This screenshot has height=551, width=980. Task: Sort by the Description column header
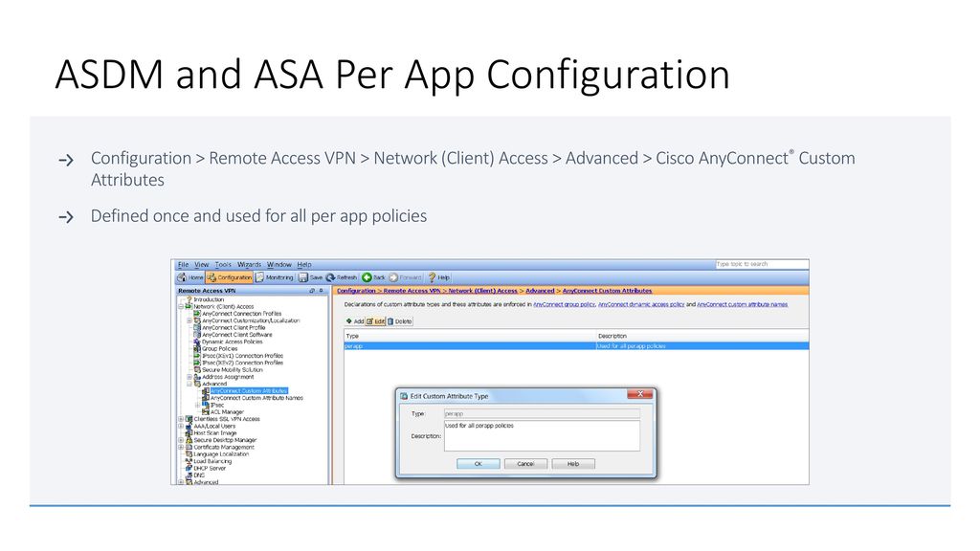[702, 336]
